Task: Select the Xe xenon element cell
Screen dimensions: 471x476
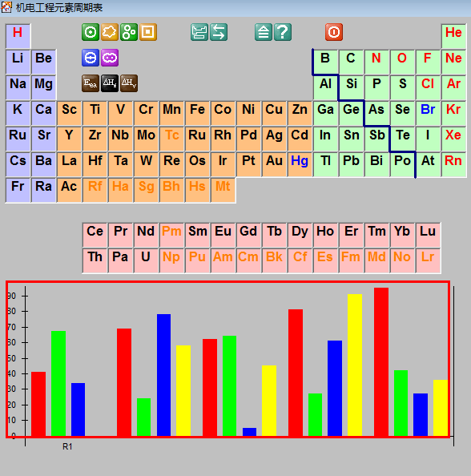Action: click(x=453, y=139)
